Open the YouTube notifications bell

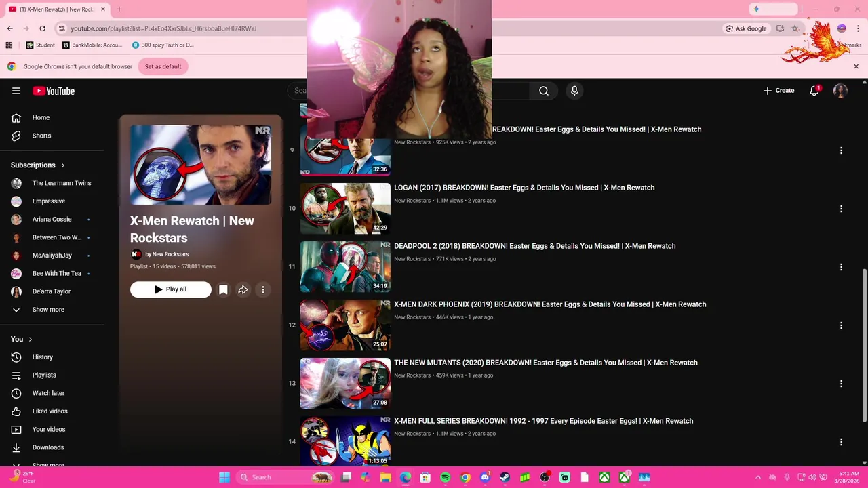[814, 91]
